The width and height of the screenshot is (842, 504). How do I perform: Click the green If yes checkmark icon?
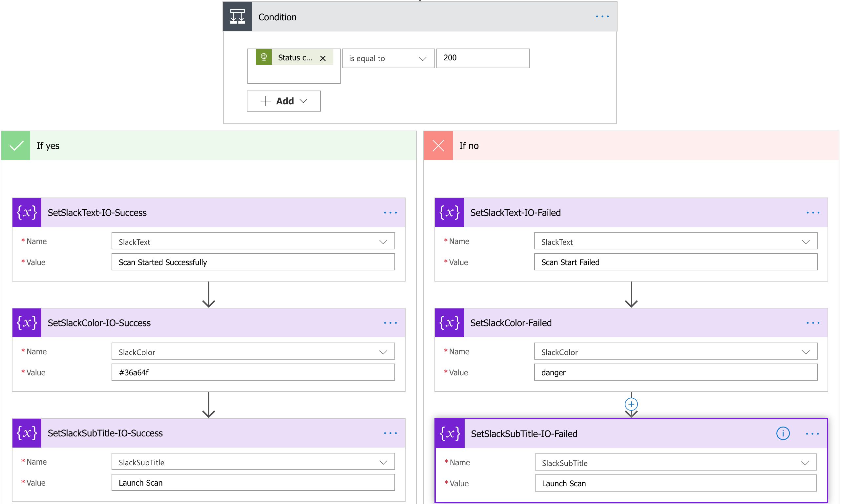coord(16,146)
